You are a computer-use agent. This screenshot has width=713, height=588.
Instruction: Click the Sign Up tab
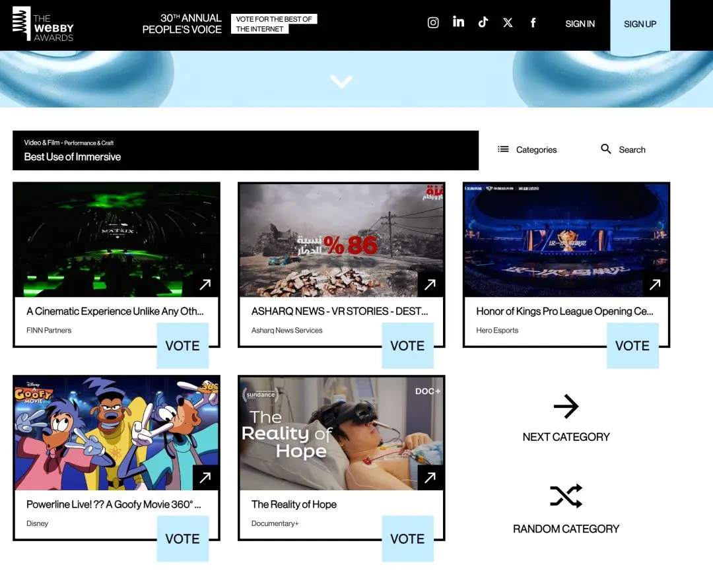(x=640, y=24)
